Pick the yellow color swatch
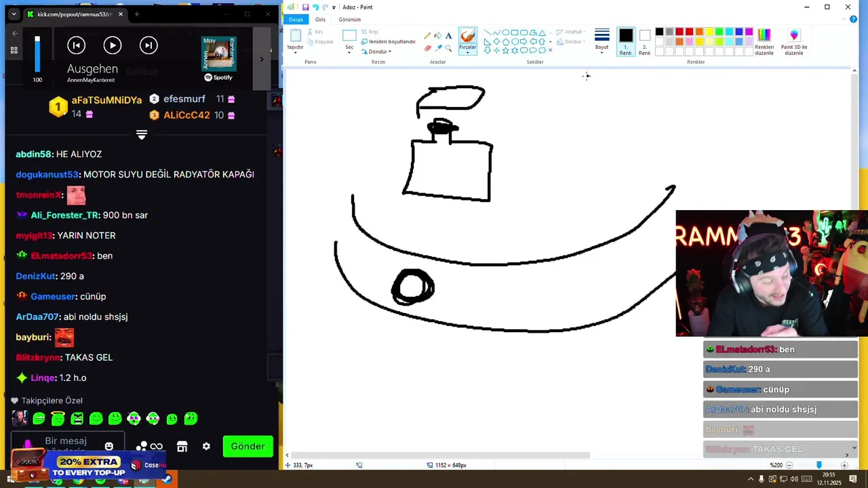This screenshot has width=868, height=488. click(709, 32)
